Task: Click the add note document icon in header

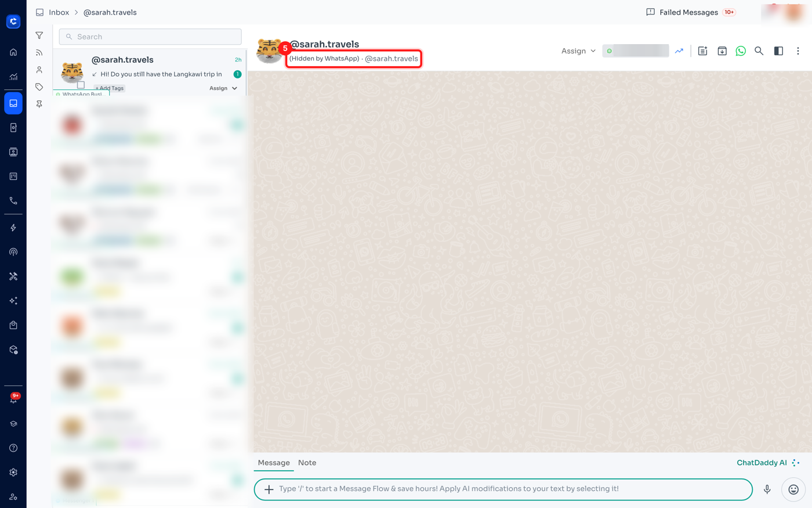Action: (702, 51)
